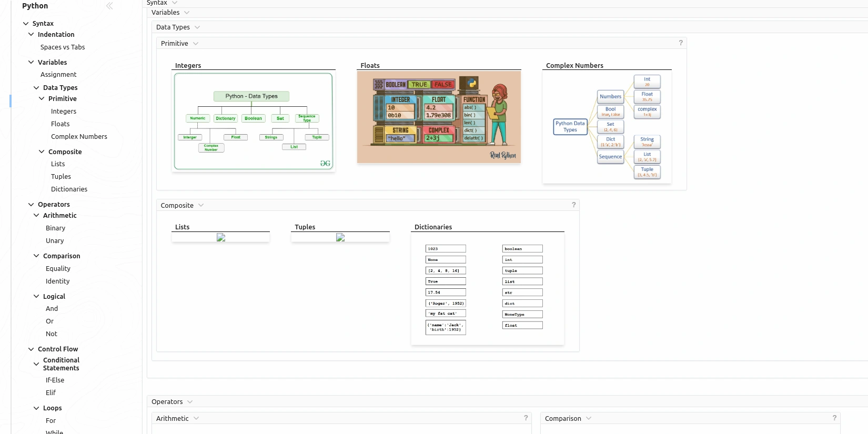Viewport: 868px width, 434px height.
Task: Open the Variables header dropdown chevron
Action: tap(187, 13)
